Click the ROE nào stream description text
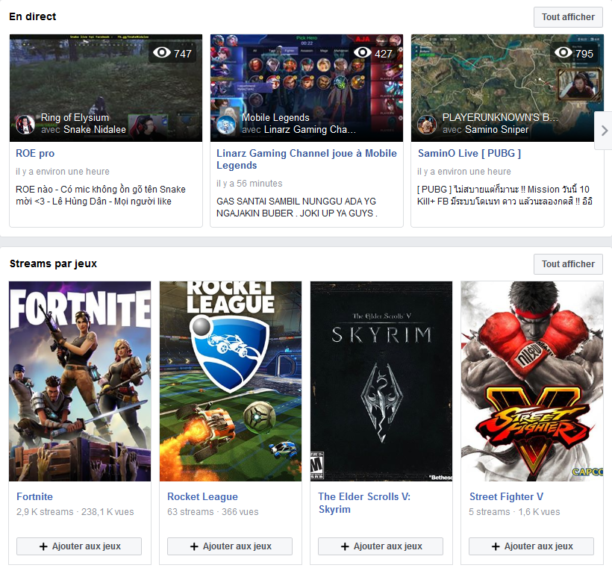 click(100, 195)
